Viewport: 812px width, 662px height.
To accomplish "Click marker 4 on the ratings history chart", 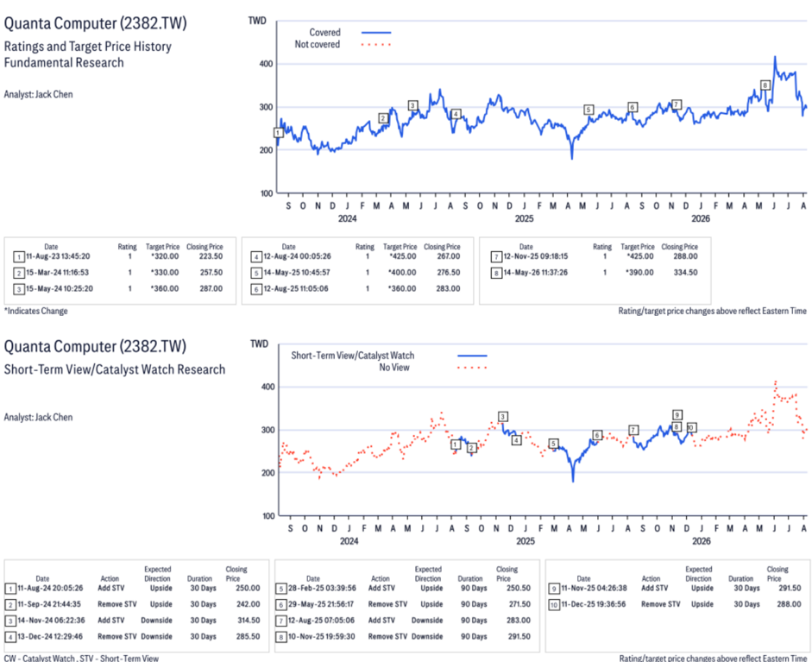I will pyautogui.click(x=456, y=114).
